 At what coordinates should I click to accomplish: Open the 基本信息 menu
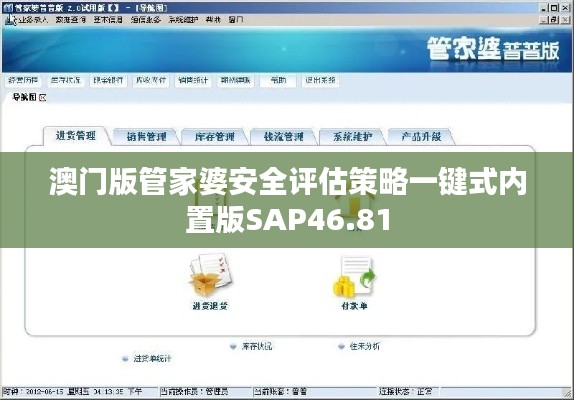108,20
